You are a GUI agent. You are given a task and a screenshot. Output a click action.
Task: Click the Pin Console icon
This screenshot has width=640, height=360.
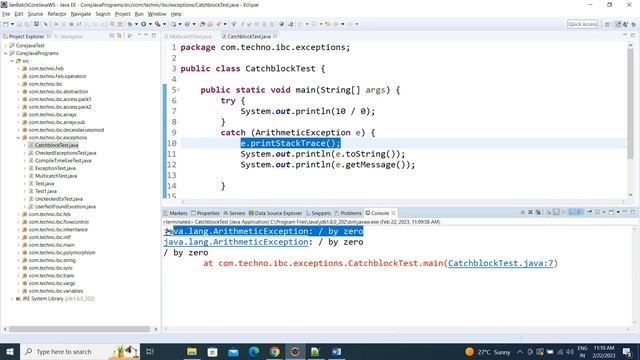pos(589,212)
